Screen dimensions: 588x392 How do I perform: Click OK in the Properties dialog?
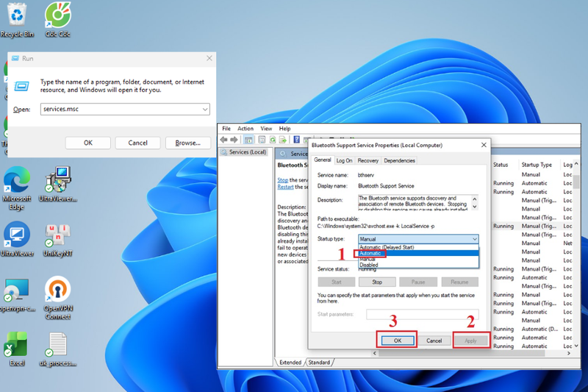pos(398,341)
